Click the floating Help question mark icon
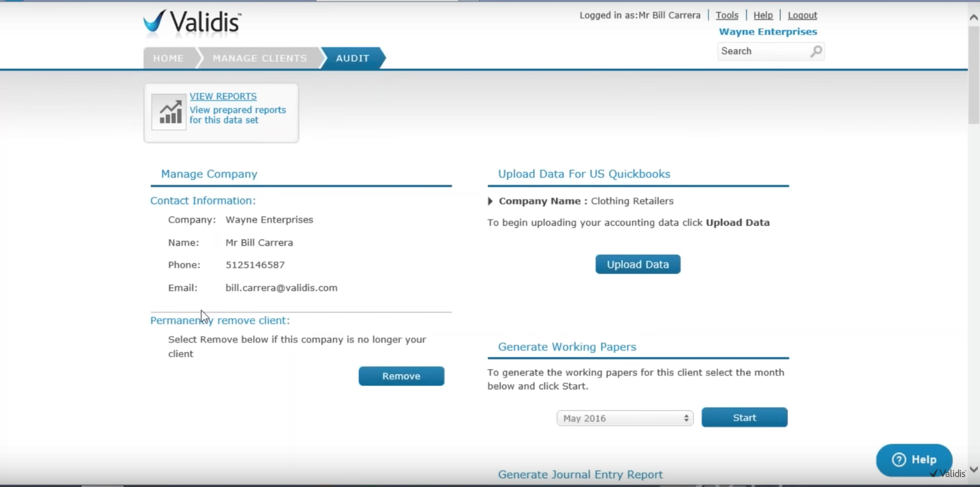Viewport: 980px width, 487px height. click(899, 459)
